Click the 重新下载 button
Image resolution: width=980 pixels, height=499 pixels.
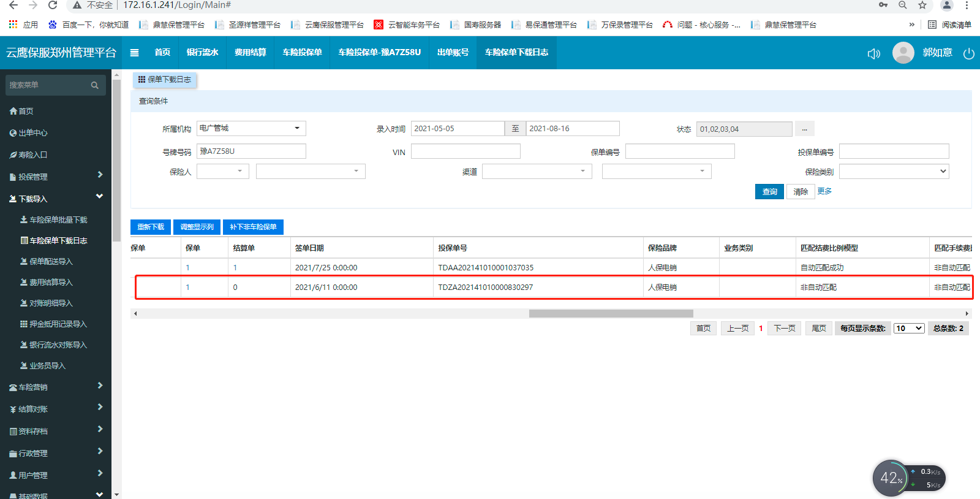click(151, 227)
